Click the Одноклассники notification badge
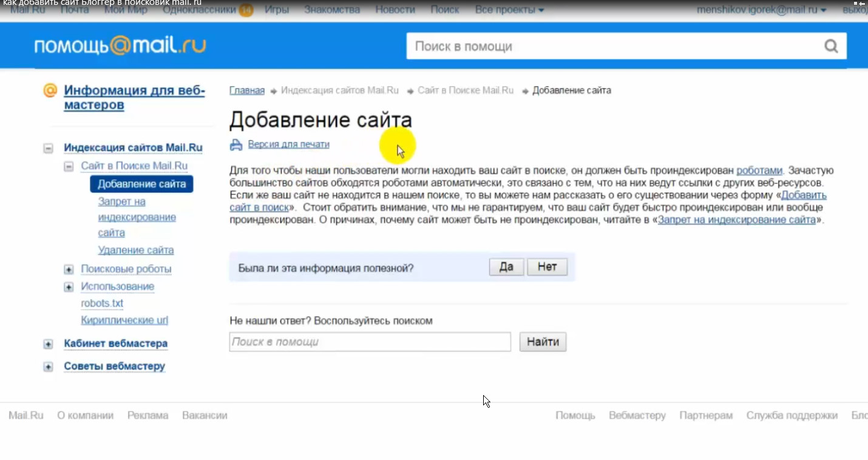The width and height of the screenshot is (868, 460). [x=246, y=10]
